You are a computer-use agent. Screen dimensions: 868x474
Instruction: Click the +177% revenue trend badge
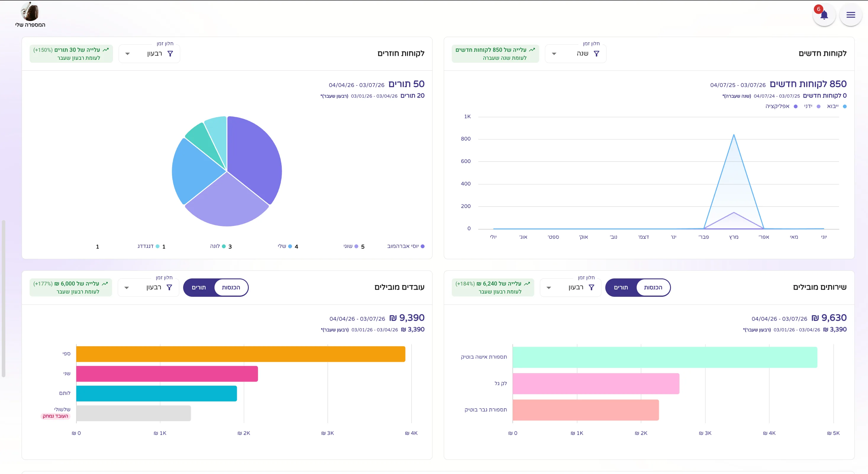point(71,287)
